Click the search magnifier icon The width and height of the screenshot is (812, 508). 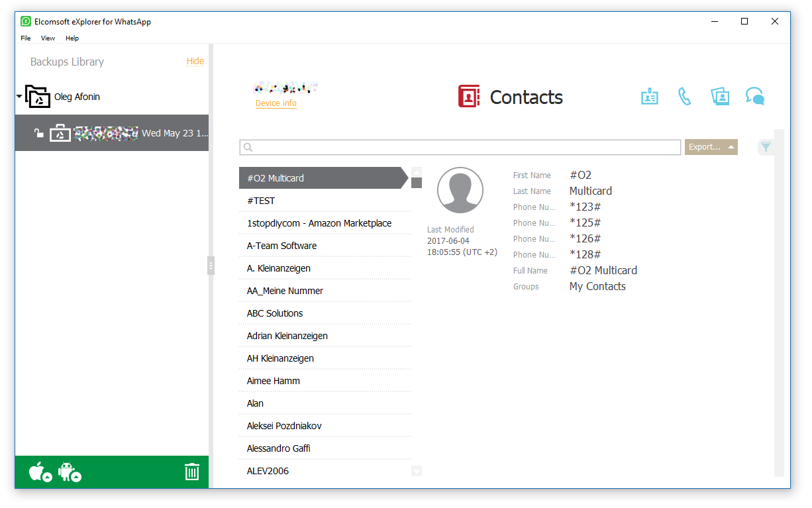tap(248, 148)
